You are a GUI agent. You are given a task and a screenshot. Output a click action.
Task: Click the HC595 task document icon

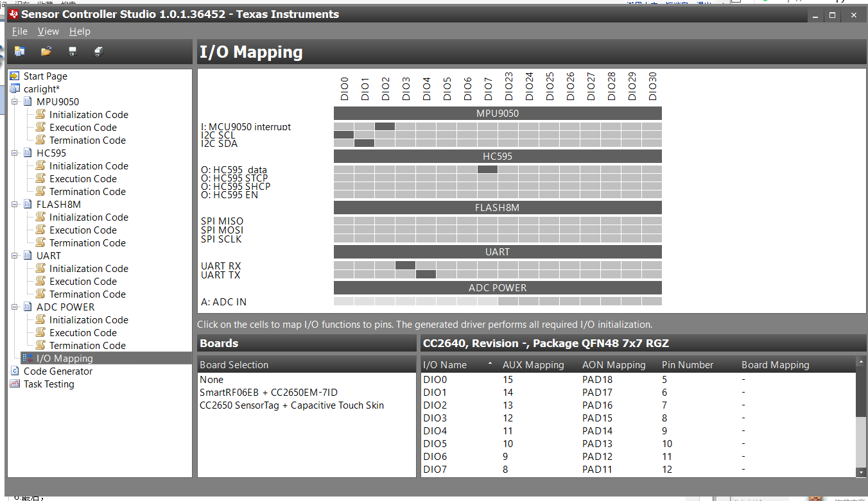pyautogui.click(x=28, y=153)
